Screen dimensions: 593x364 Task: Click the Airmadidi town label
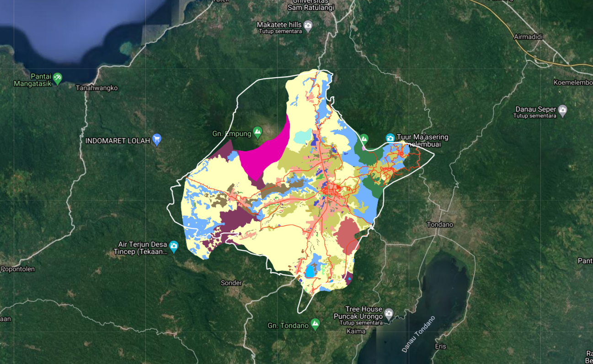click(528, 37)
